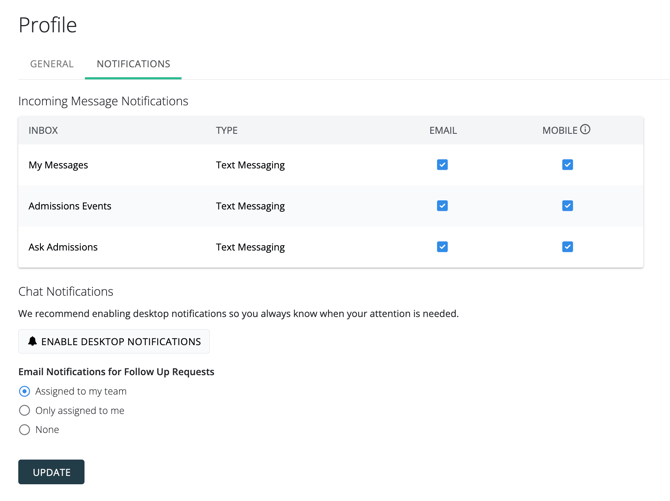Viewport: 670px width, 501px height.
Task: Select 'Assigned to my team' option
Action: 25,391
